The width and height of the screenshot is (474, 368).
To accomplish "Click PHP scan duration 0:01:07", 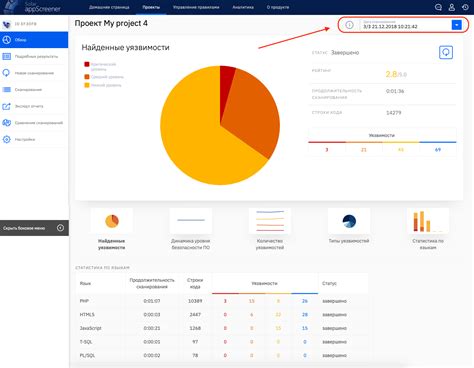I will coord(152,301).
